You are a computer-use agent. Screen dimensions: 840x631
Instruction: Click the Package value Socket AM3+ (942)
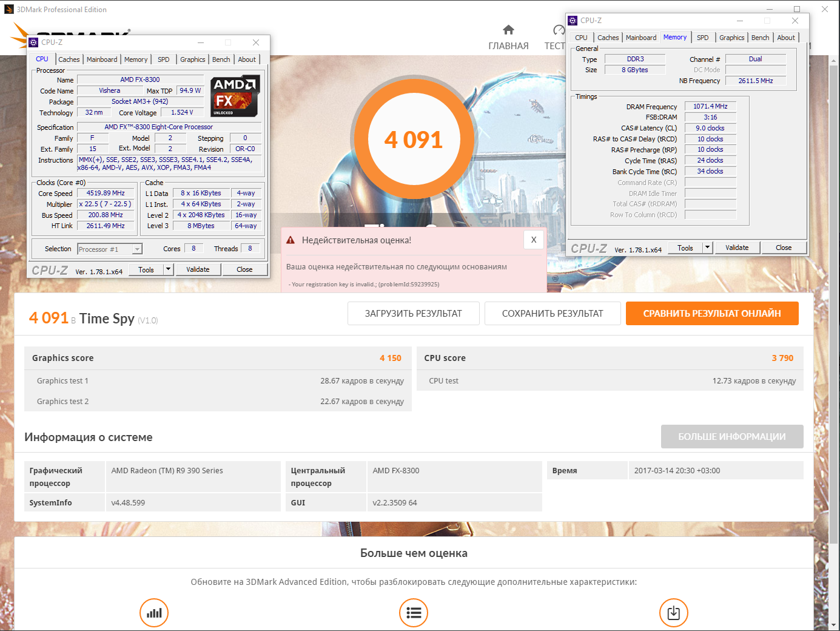tap(140, 101)
